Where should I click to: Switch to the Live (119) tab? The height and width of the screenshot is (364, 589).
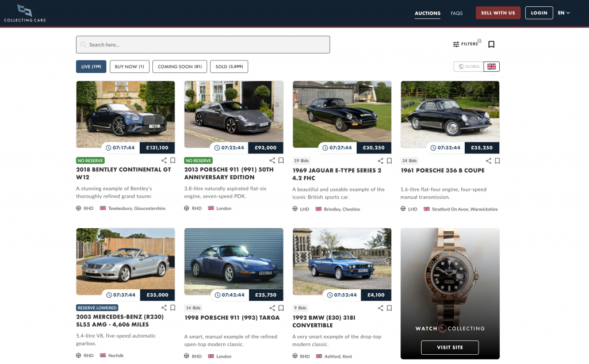[x=91, y=67]
